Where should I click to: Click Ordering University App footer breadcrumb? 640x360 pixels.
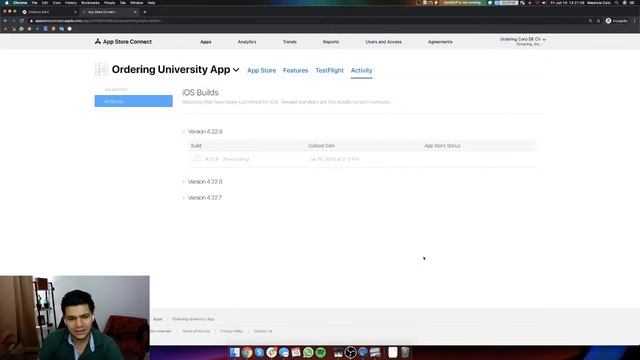(x=193, y=319)
